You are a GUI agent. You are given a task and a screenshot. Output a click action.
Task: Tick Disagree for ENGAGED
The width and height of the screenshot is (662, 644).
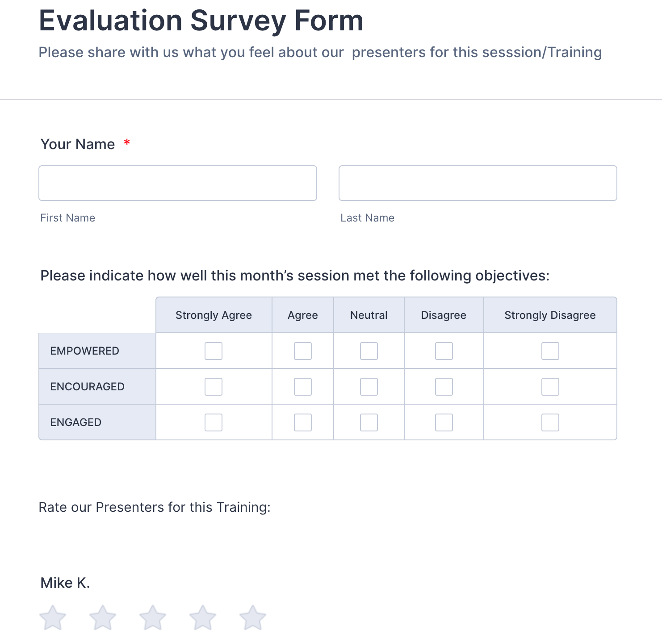pos(444,422)
